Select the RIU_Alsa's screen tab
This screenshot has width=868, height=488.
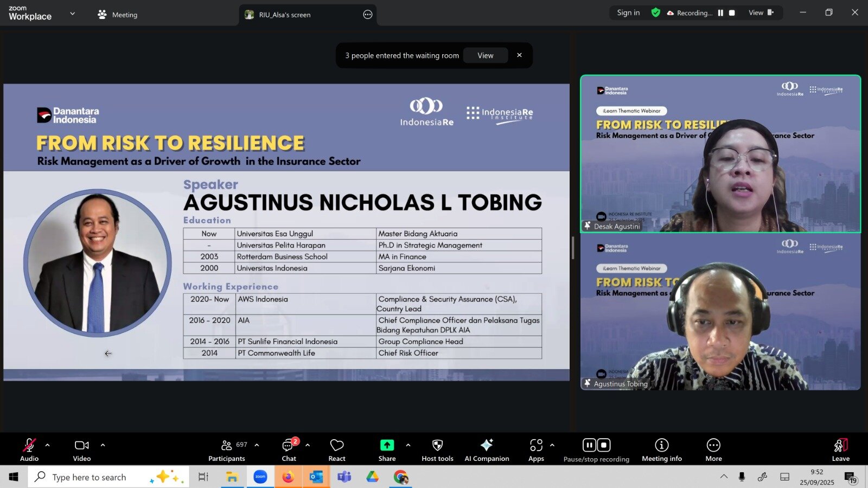[284, 15]
